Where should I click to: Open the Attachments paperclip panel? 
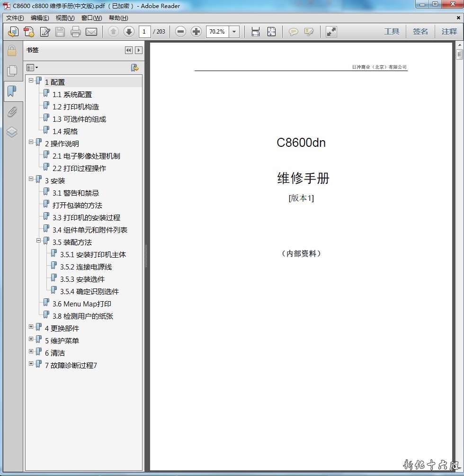(12, 112)
